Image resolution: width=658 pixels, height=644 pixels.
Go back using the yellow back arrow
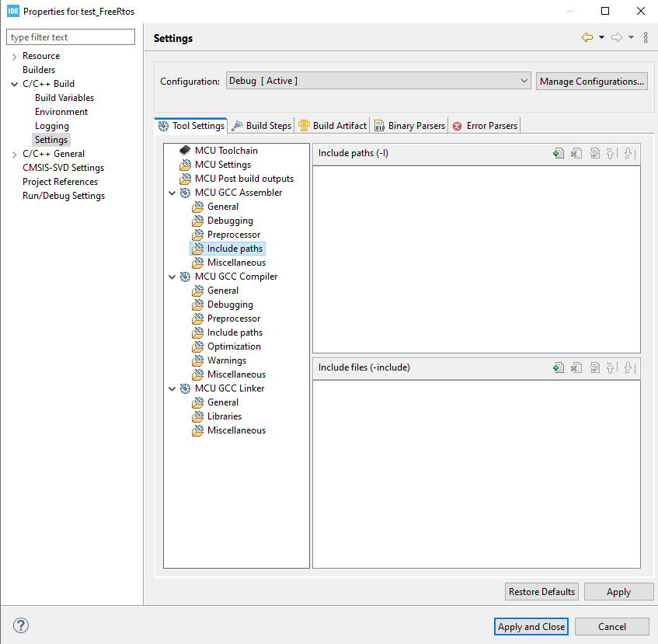tap(587, 37)
